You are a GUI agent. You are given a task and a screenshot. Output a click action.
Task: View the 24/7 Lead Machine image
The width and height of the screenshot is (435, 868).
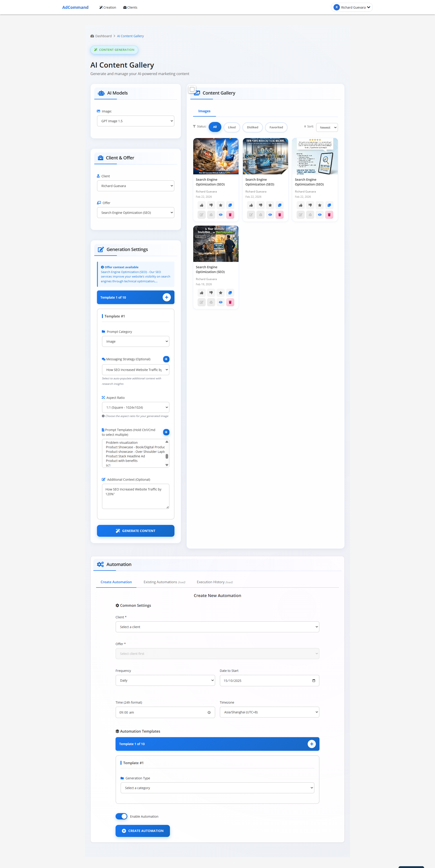point(270,215)
